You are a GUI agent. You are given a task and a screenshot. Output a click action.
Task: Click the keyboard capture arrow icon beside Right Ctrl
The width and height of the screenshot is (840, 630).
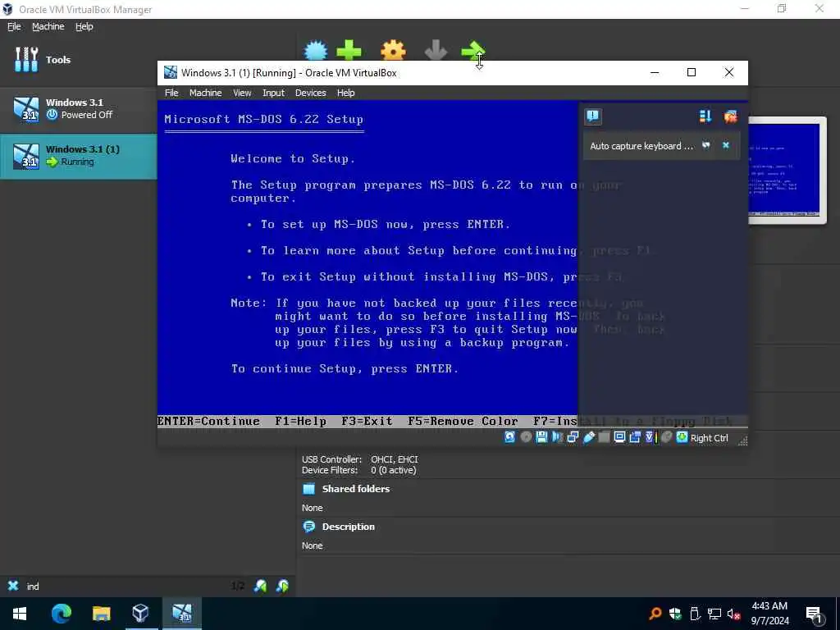(682, 437)
